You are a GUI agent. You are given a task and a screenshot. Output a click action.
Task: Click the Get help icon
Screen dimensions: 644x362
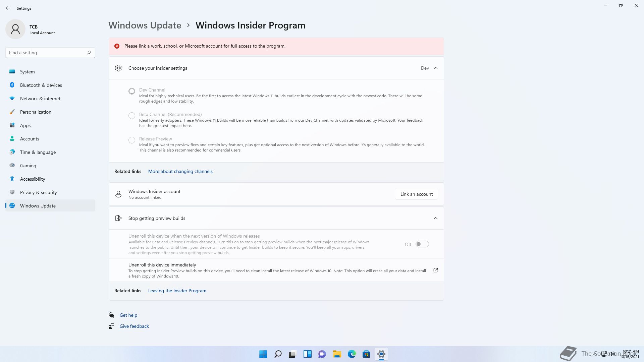pos(111,315)
